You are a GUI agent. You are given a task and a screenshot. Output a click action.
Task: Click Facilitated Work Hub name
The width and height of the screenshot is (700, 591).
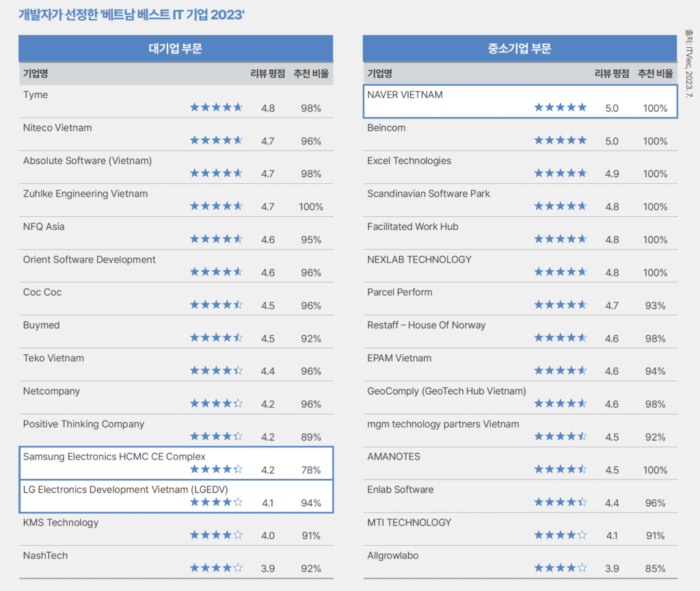pyautogui.click(x=412, y=226)
